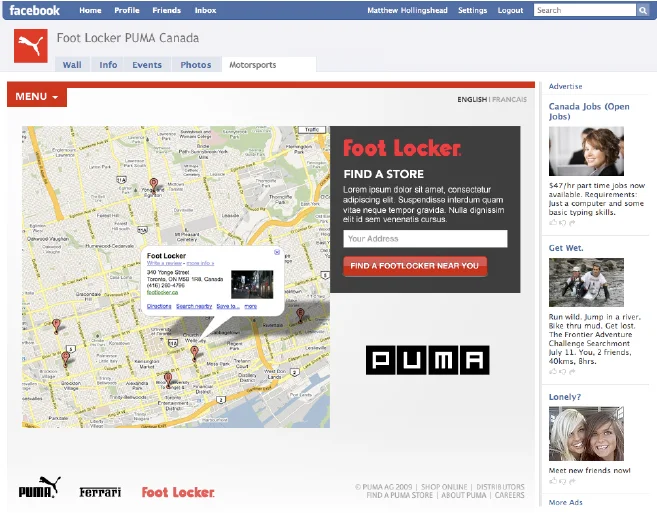Click the Facebook logo in the top bar
Screen dimensions: 657x513
coord(34,10)
